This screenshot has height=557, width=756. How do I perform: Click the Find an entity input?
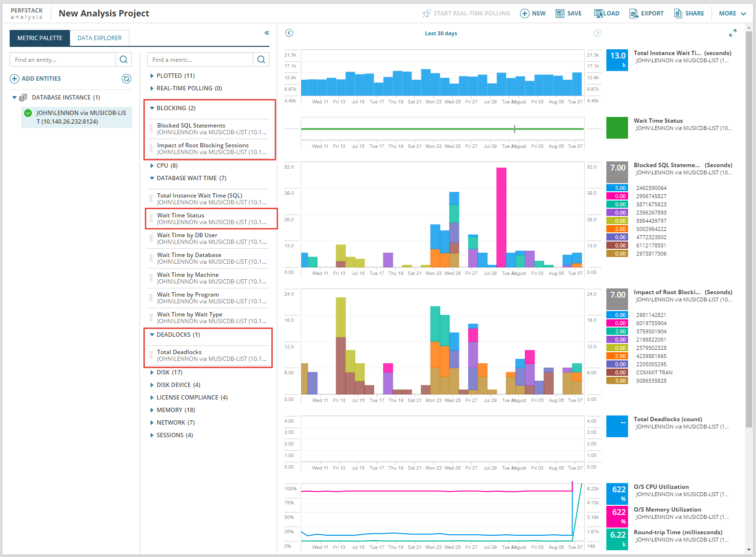coord(63,59)
